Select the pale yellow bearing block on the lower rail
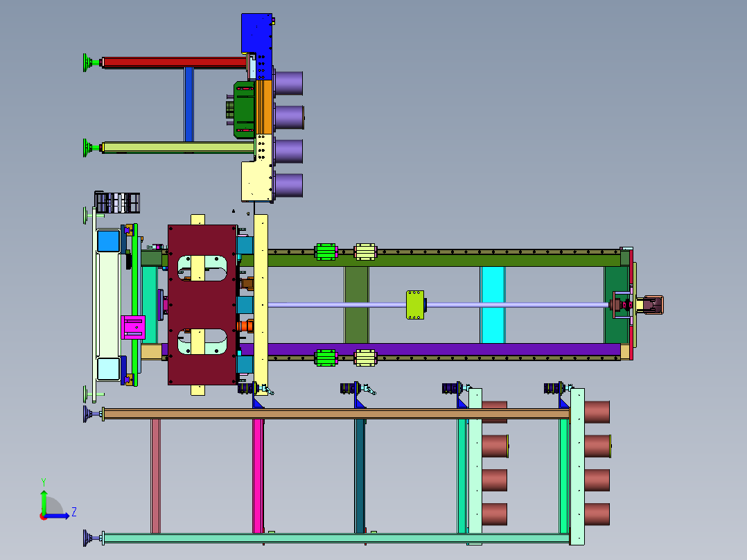The height and width of the screenshot is (560, 747). tap(365, 358)
